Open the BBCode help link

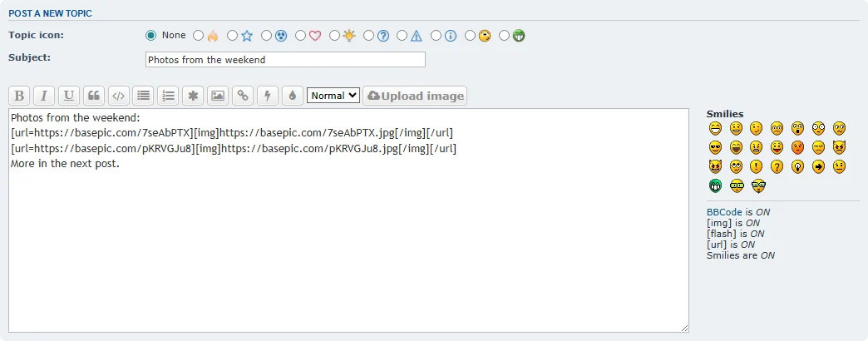[724, 212]
